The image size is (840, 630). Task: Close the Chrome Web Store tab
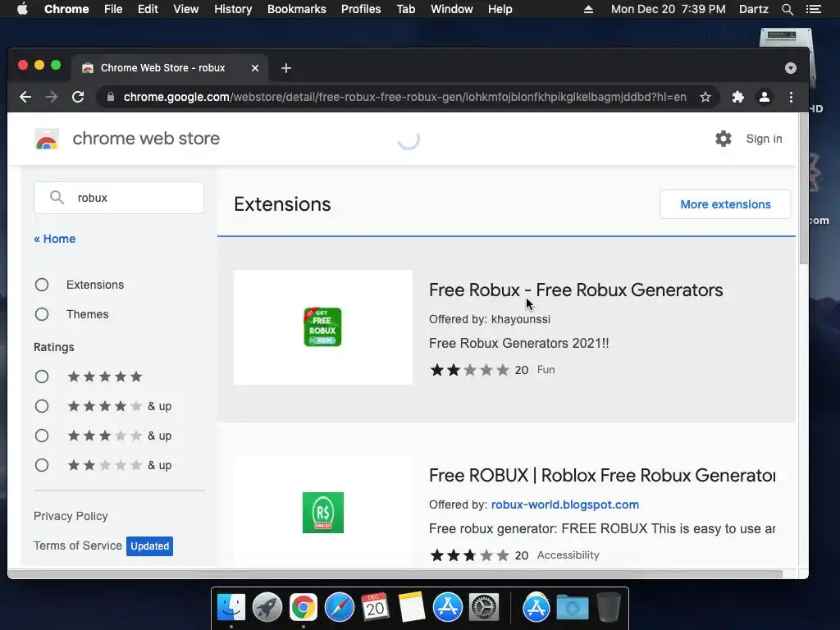point(255,68)
